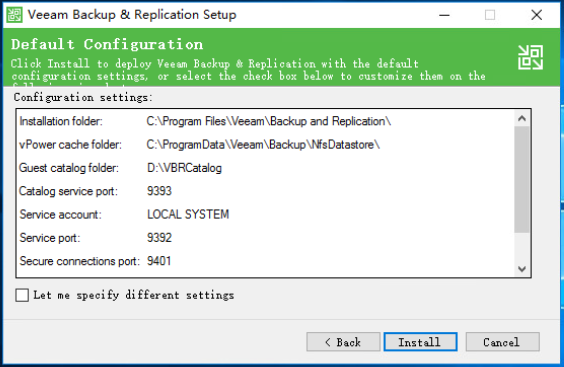Click the Backup and Replication path value

(268, 121)
